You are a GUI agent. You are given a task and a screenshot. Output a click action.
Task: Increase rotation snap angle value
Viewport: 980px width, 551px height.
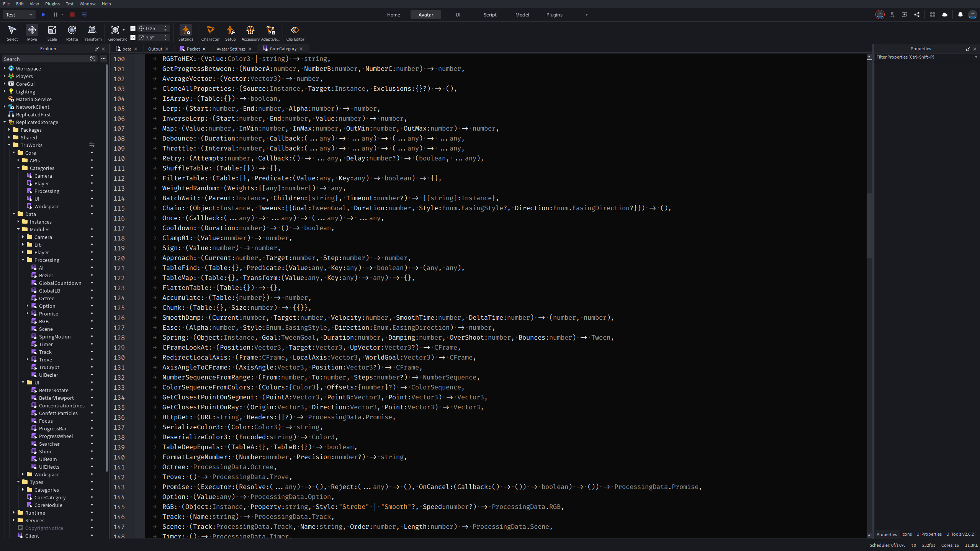click(x=165, y=36)
